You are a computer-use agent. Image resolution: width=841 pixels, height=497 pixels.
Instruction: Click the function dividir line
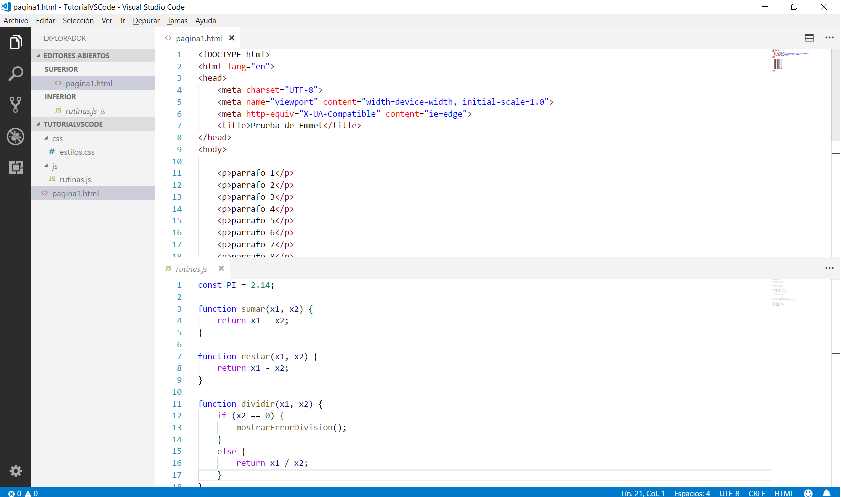tap(260, 404)
